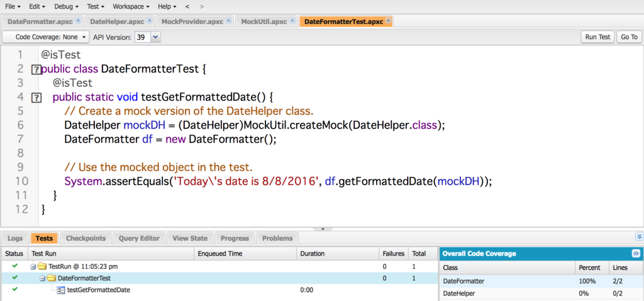Select the DateFormatterTest test class row
Viewport: 644px width, 301px height.
(x=219, y=278)
